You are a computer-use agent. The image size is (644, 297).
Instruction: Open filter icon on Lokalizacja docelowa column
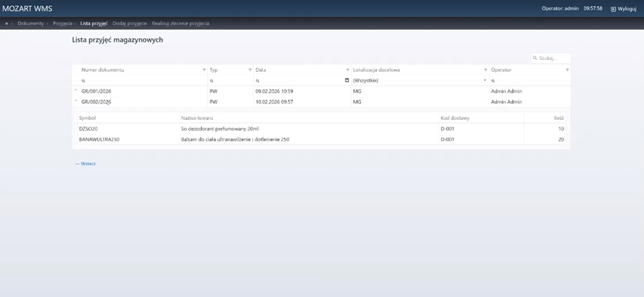coord(485,70)
